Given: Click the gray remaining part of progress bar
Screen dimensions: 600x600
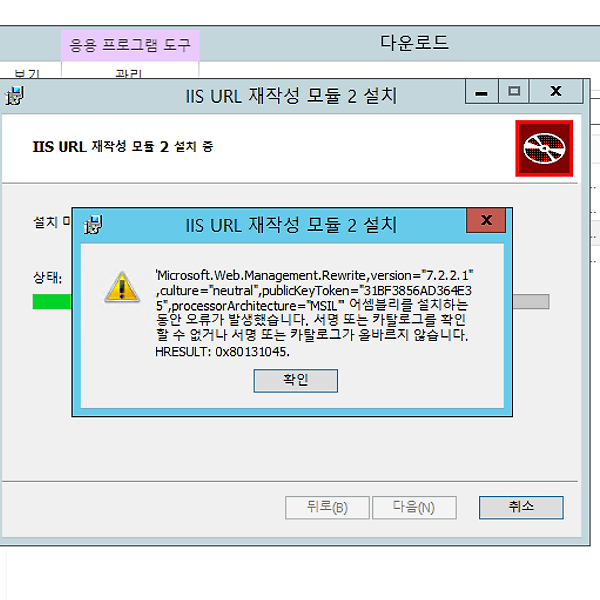Looking at the screenshot, I should 531,302.
